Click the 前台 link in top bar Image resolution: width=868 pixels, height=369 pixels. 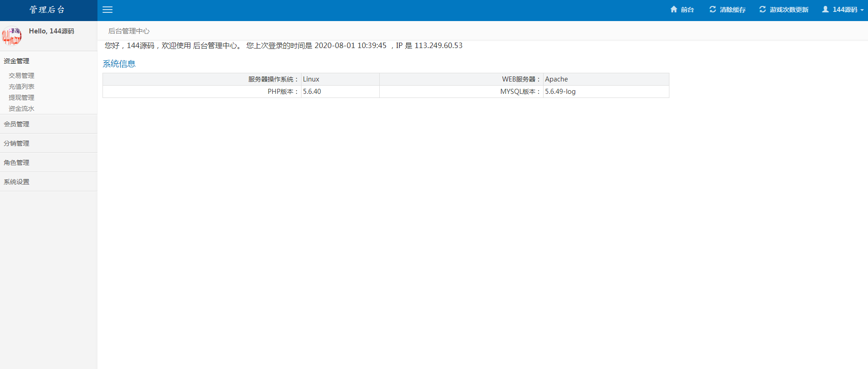tap(687, 10)
